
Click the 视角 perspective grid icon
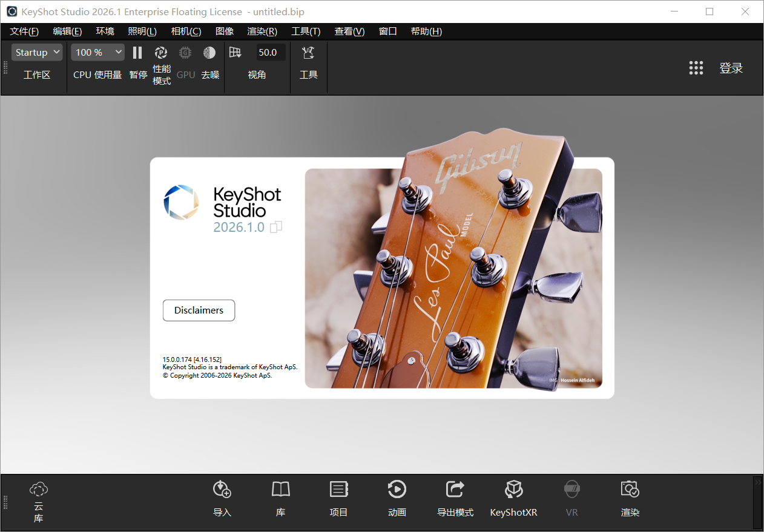(235, 53)
